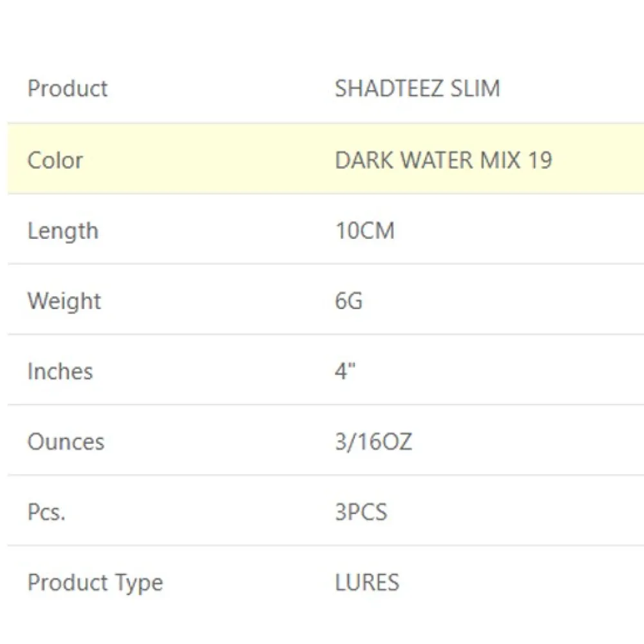Click the Product Type label
644x644 pixels.
coord(95,583)
